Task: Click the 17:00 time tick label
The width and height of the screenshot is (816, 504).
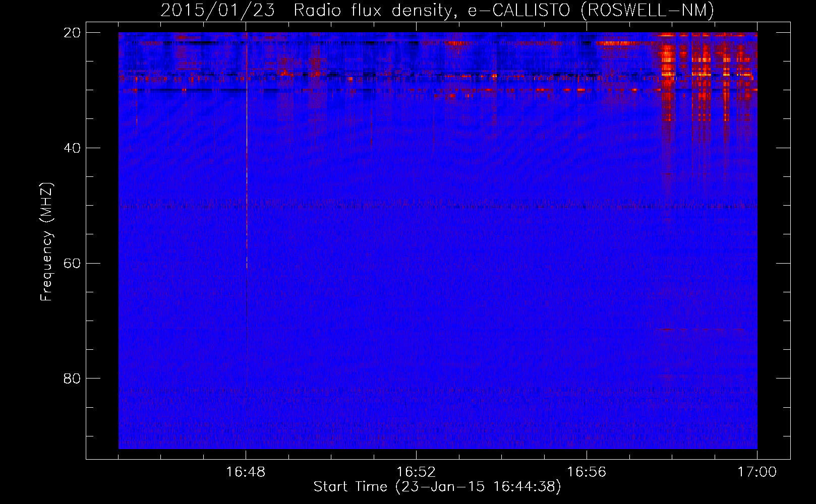Action: (x=757, y=472)
